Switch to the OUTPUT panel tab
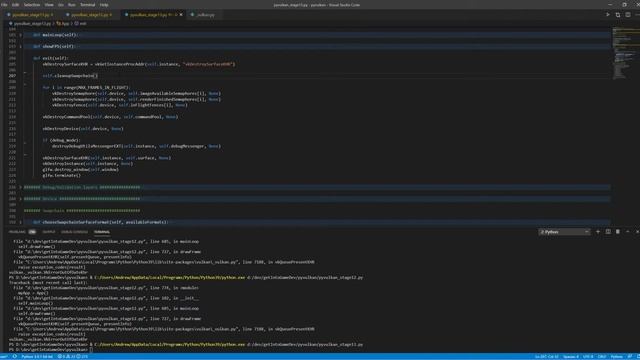 click(x=49, y=232)
